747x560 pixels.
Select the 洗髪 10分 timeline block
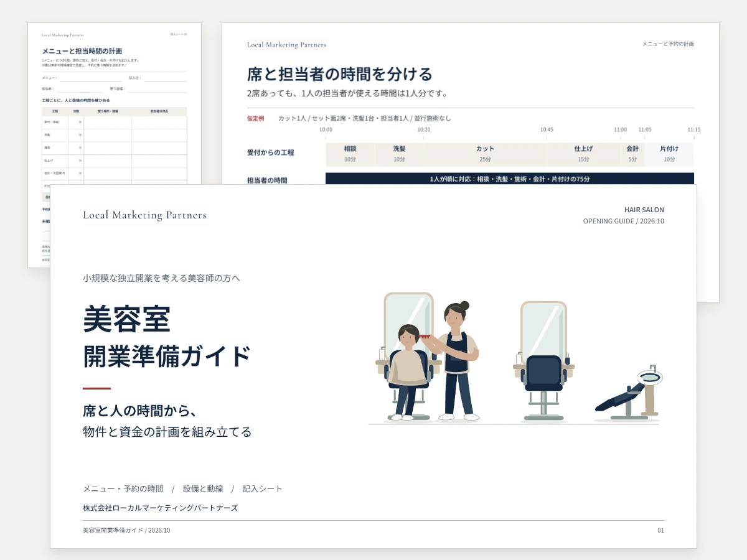click(399, 154)
